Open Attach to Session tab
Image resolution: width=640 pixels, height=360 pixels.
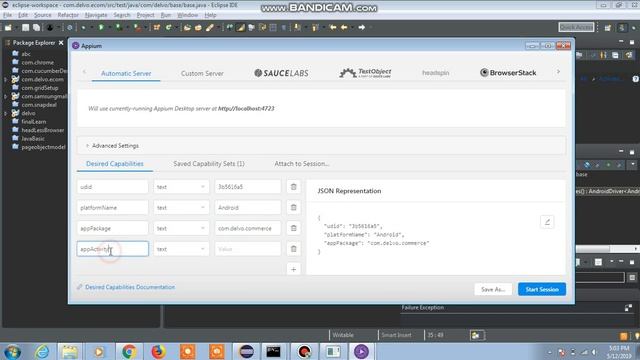pyautogui.click(x=302, y=164)
